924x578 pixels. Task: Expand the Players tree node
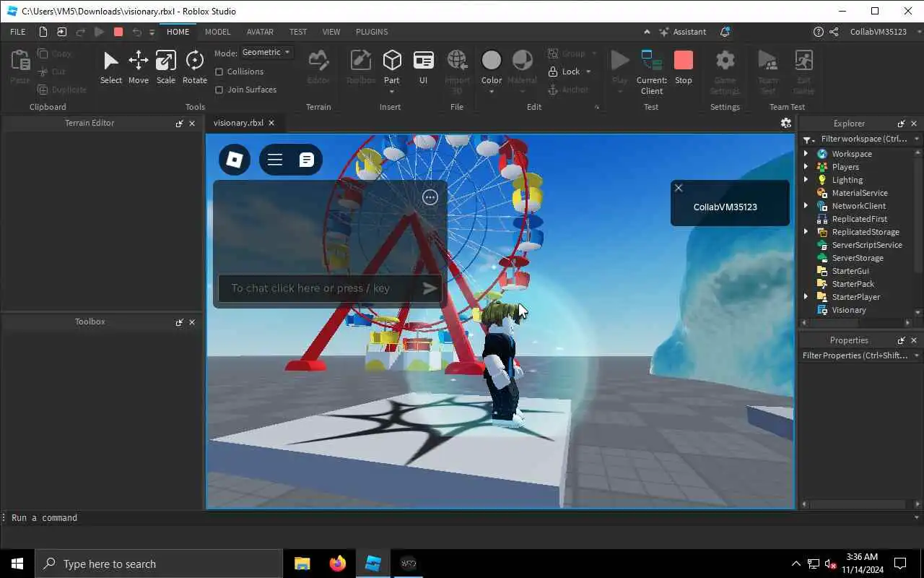(806, 167)
